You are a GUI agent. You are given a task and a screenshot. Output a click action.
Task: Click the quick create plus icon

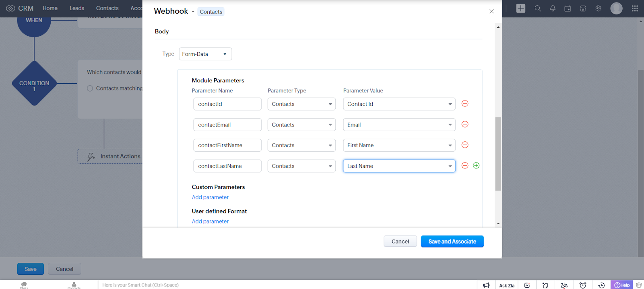[x=520, y=8]
